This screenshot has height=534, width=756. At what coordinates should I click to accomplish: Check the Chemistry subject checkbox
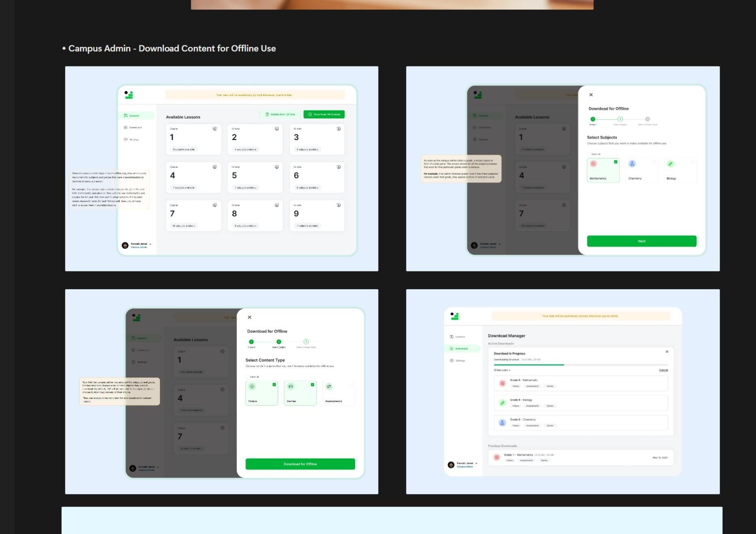coord(654,162)
